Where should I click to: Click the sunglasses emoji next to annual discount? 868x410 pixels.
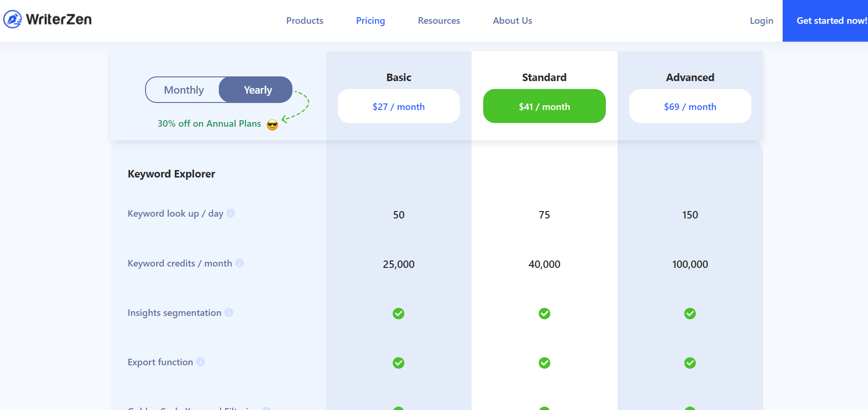[272, 124]
